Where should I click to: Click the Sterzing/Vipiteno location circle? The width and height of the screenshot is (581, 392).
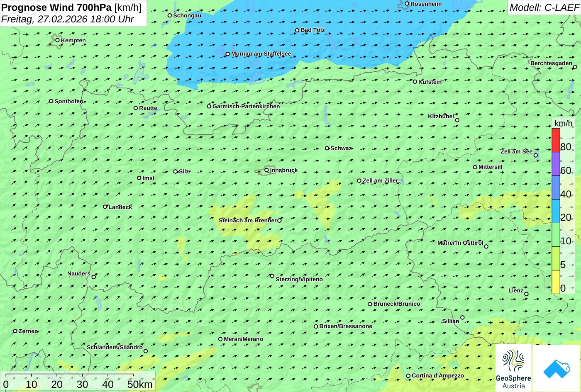(x=272, y=276)
